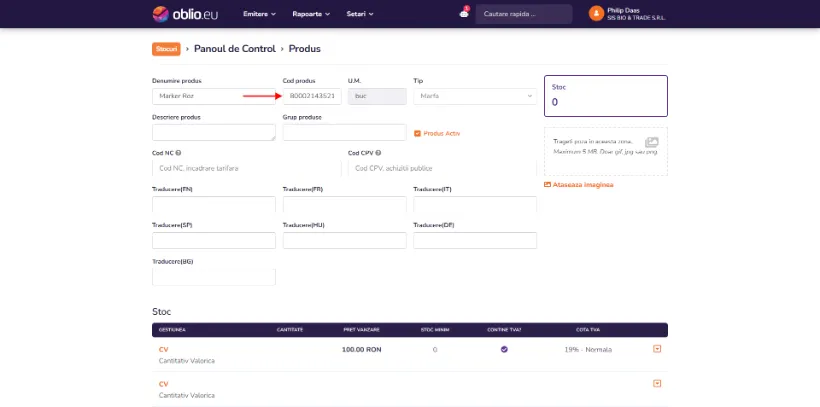This screenshot has height=407, width=820.
Task: Click the orange Stocuri breadcrumb button
Action: (x=166, y=49)
